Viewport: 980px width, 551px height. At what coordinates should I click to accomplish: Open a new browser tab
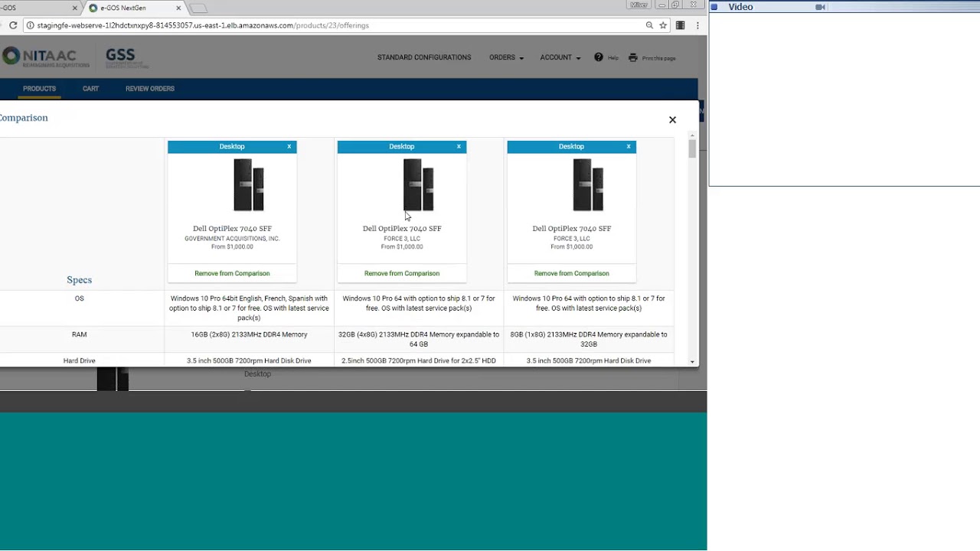click(x=198, y=8)
